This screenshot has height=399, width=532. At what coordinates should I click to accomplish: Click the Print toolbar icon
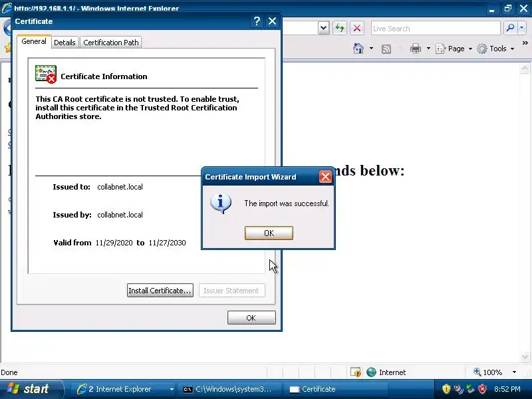pyautogui.click(x=415, y=49)
